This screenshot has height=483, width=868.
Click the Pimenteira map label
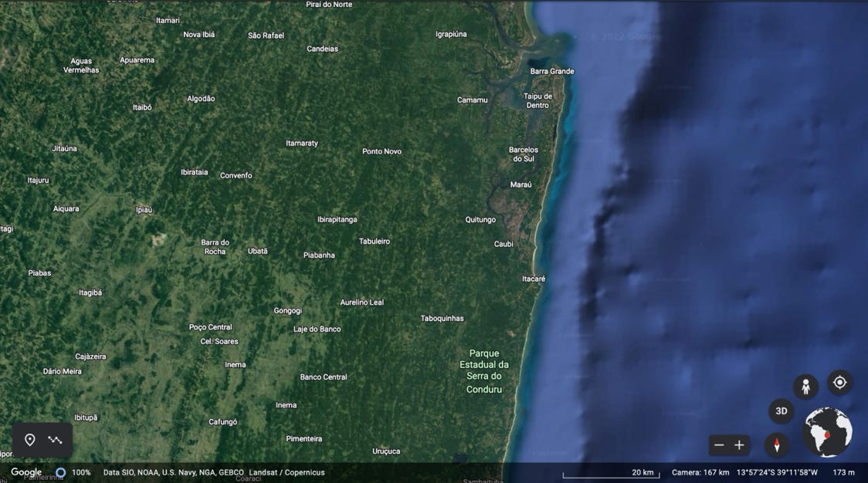coord(304,439)
